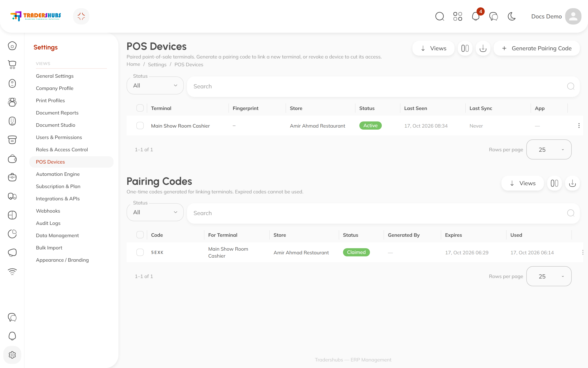
Task: Go to Users & Permissions settings
Action: 59,137
